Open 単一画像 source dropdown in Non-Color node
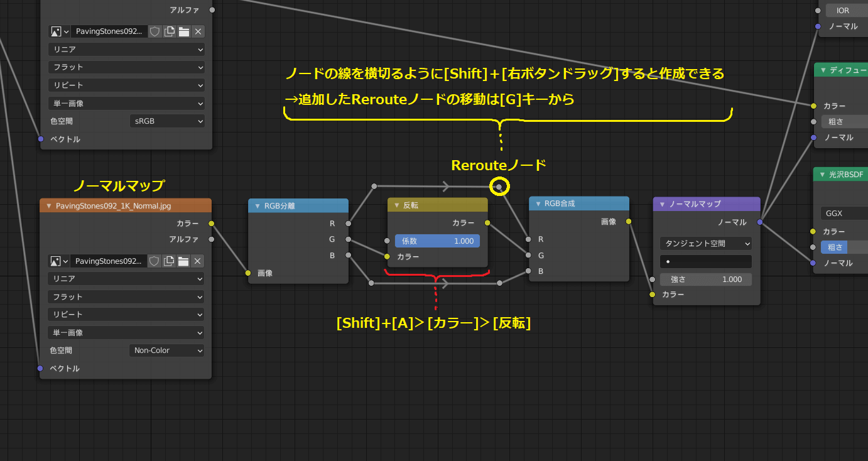Viewport: 868px width, 461px height. click(x=126, y=332)
